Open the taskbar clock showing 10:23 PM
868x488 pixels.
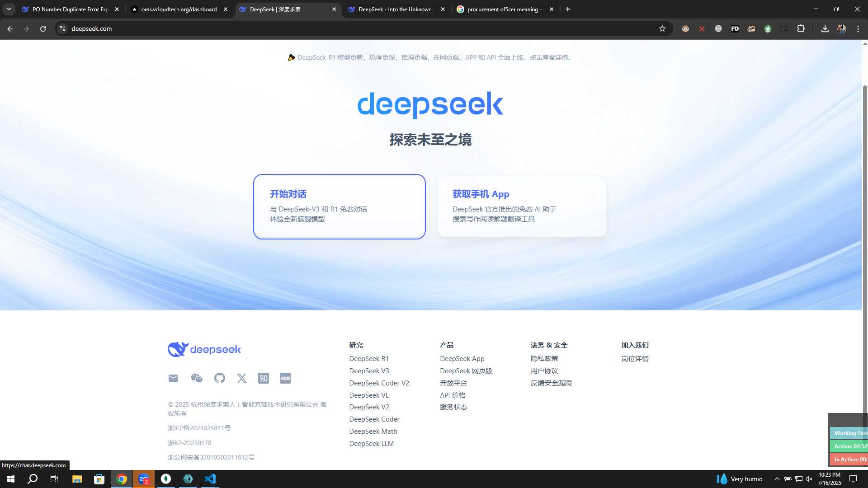(830, 479)
